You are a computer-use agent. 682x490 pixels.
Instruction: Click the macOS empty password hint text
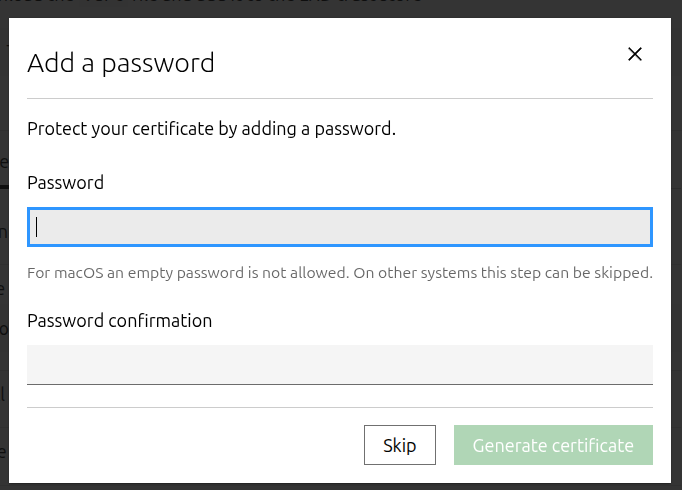(340, 272)
